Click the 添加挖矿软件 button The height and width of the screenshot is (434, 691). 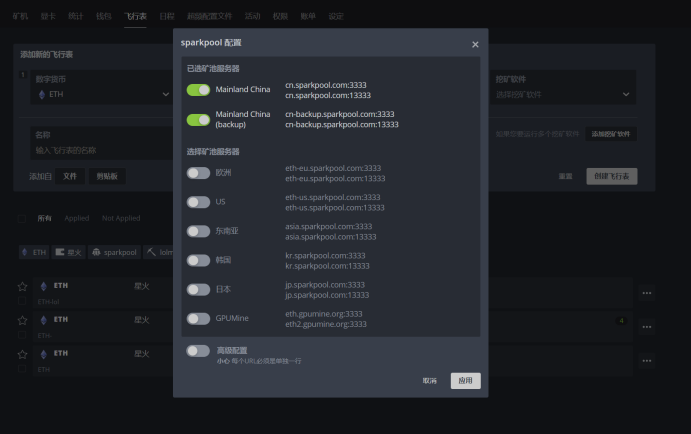(611, 134)
